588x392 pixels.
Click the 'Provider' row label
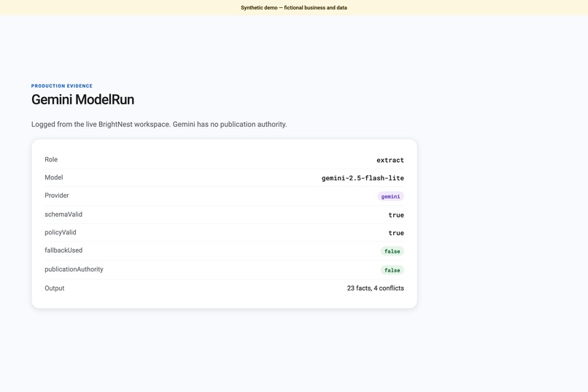(57, 196)
